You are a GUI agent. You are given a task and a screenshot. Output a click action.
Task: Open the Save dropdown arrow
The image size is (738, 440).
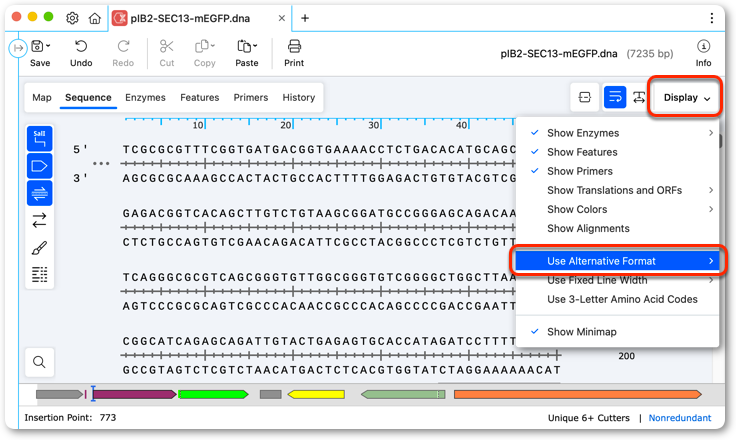(48, 46)
